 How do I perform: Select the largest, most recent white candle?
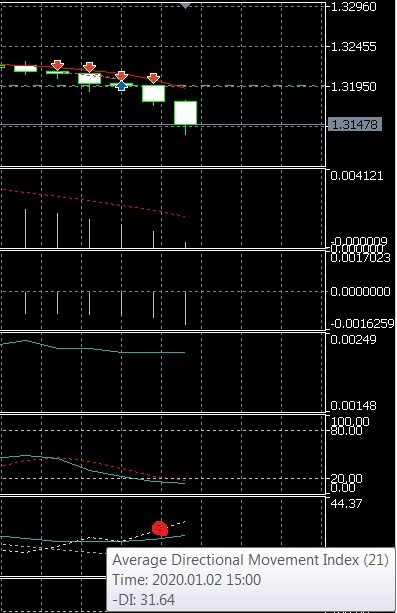pyautogui.click(x=185, y=113)
